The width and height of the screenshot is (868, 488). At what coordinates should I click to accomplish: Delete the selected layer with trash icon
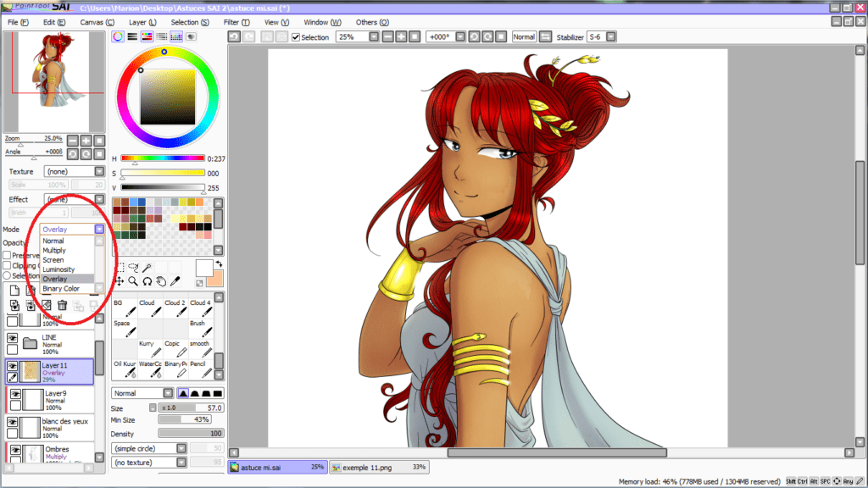(x=62, y=305)
